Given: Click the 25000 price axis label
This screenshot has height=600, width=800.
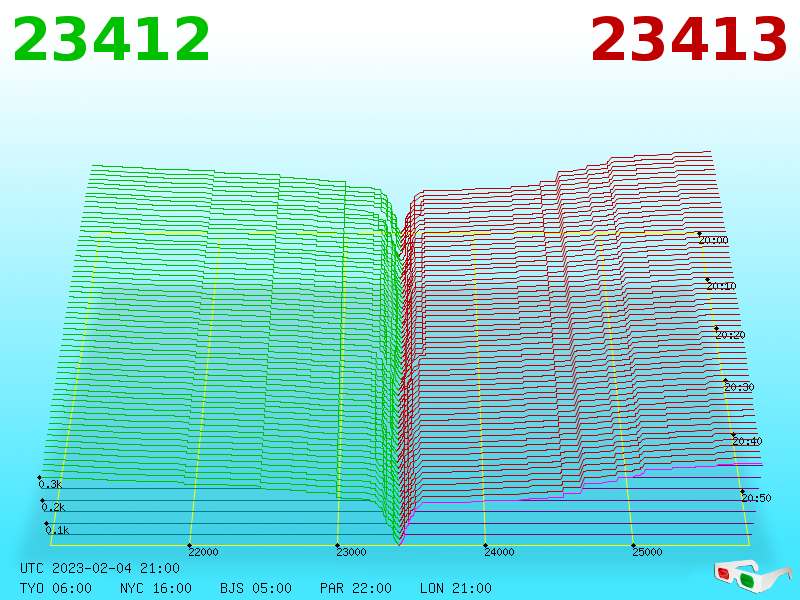Looking at the screenshot, I should (647, 552).
